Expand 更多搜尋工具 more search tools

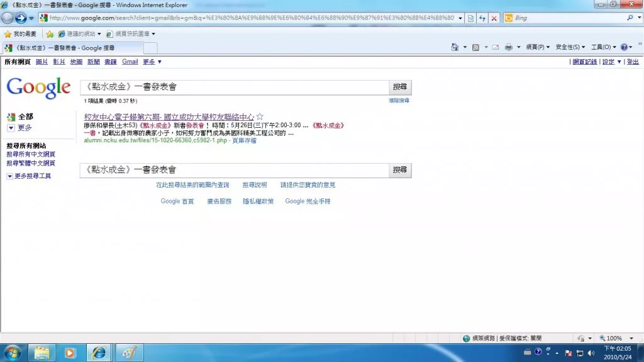[33, 176]
